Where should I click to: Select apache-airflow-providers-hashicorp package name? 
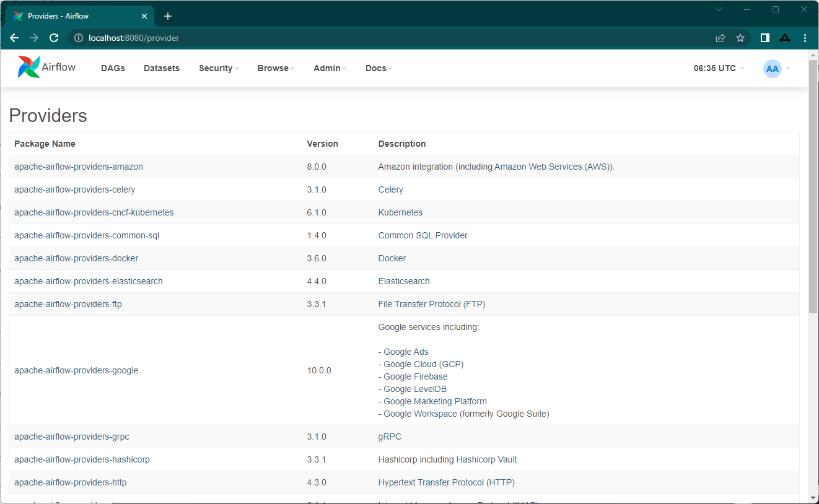pyautogui.click(x=82, y=459)
